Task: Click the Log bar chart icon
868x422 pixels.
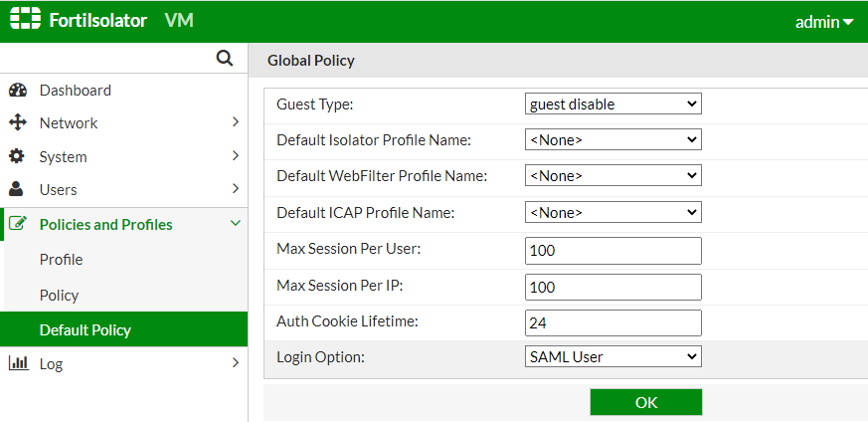Action: tap(18, 363)
